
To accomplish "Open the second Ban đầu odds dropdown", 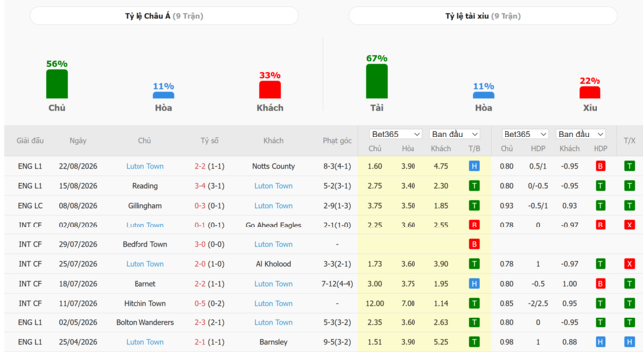I will (x=581, y=135).
